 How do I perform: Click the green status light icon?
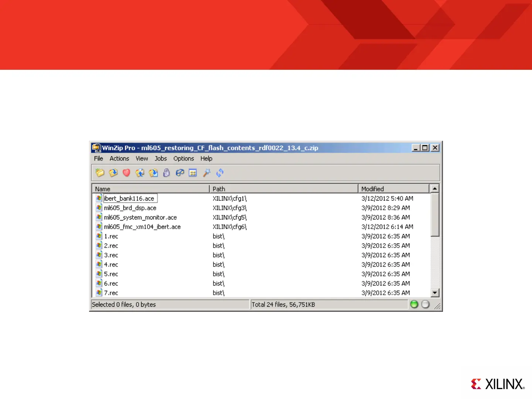coord(414,304)
